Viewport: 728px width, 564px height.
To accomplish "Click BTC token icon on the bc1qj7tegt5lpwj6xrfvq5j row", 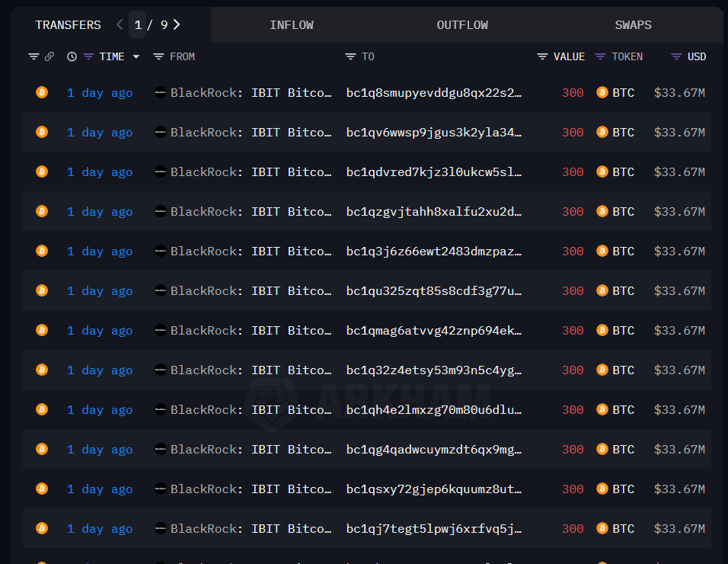I will click(602, 528).
